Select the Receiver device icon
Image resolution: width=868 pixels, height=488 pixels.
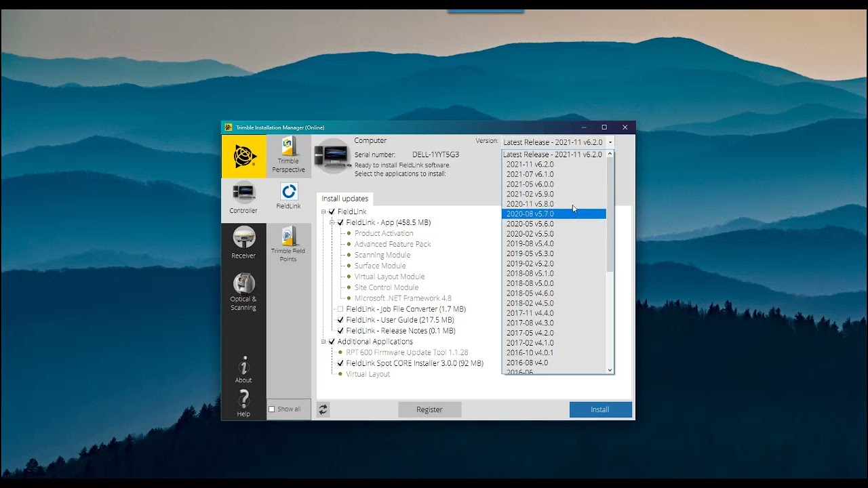(243, 237)
